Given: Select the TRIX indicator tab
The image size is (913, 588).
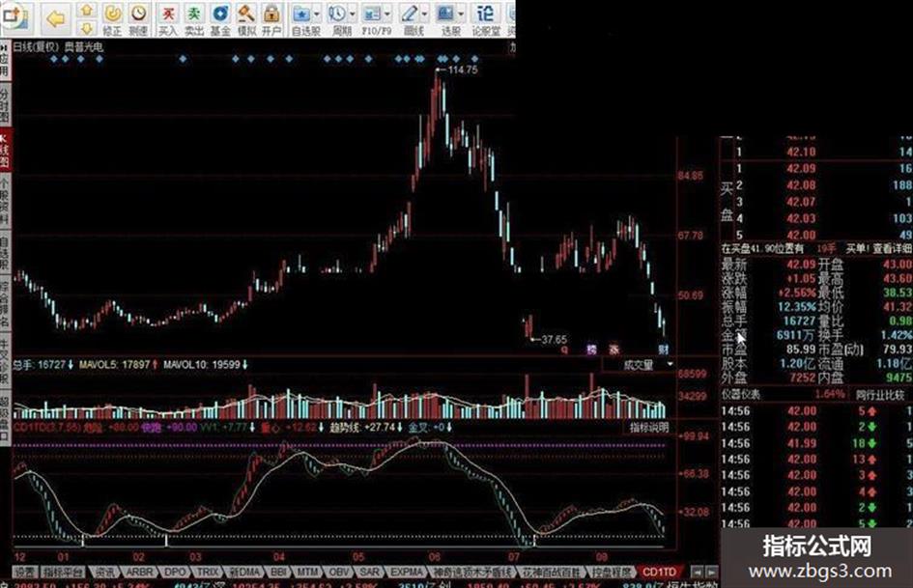Looking at the screenshot, I should click(x=208, y=573).
